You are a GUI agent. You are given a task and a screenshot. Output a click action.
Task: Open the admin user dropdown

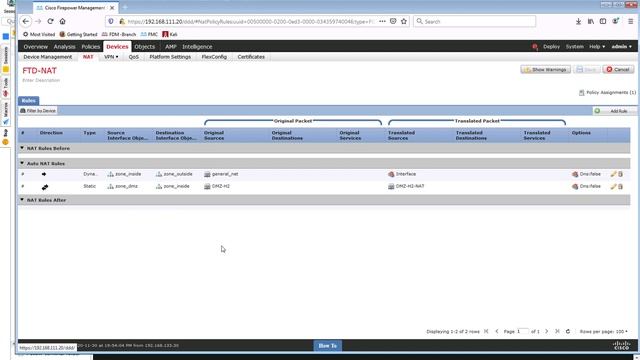pyautogui.click(x=622, y=47)
